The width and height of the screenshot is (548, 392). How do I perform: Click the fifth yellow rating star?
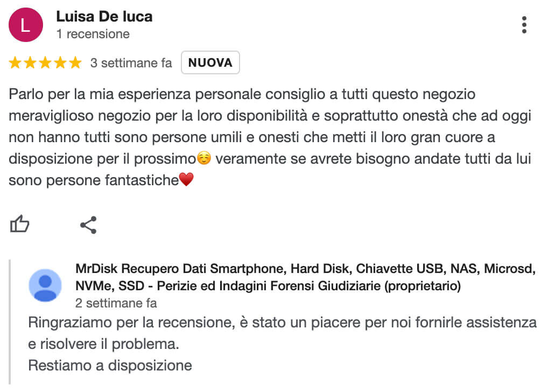75,63
